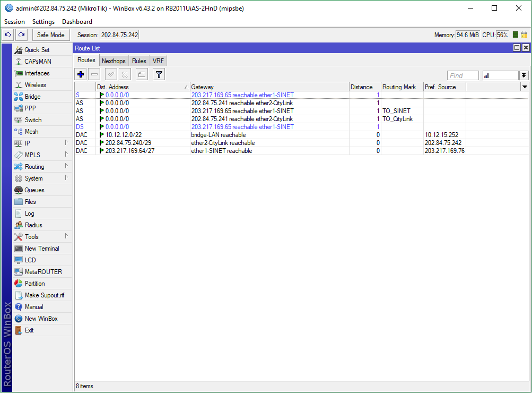Sort by Gateway column header
The height and width of the screenshot is (393, 532).
[269, 87]
